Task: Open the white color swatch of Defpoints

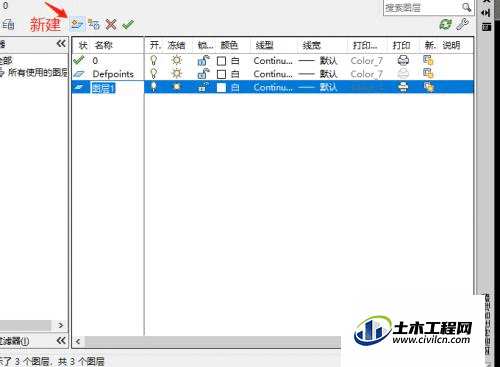Action: pyautogui.click(x=221, y=74)
